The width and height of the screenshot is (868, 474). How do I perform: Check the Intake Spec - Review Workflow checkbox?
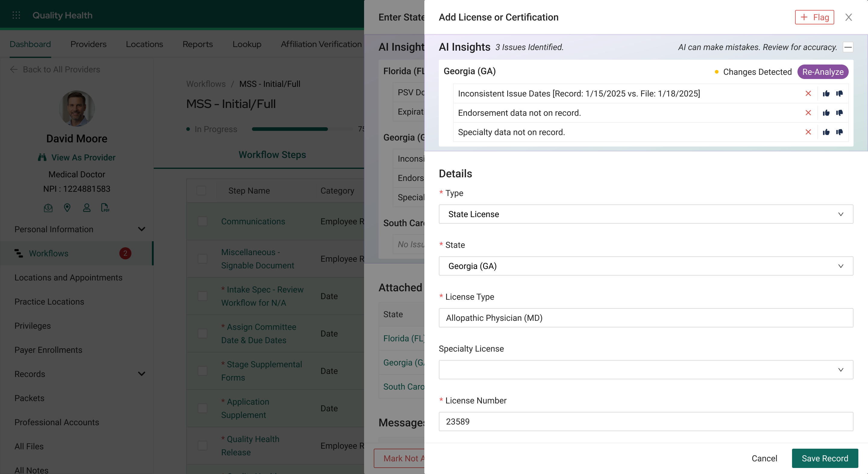(x=203, y=296)
